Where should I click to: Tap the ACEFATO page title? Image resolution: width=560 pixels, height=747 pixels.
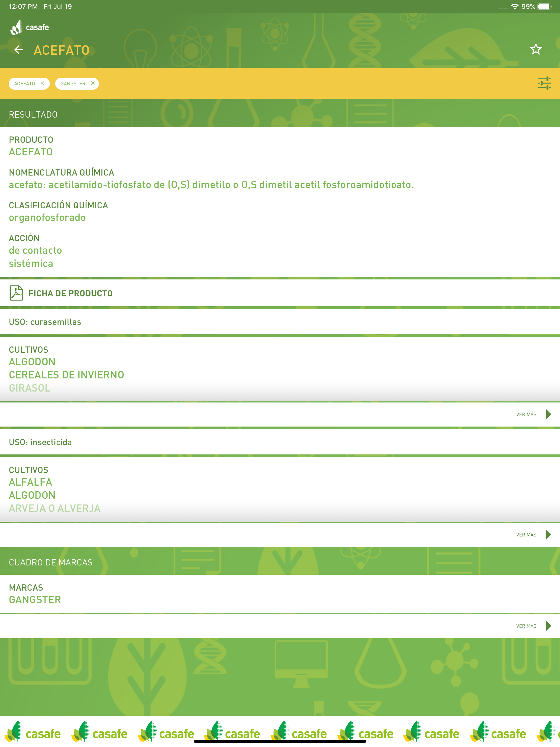[x=62, y=50]
